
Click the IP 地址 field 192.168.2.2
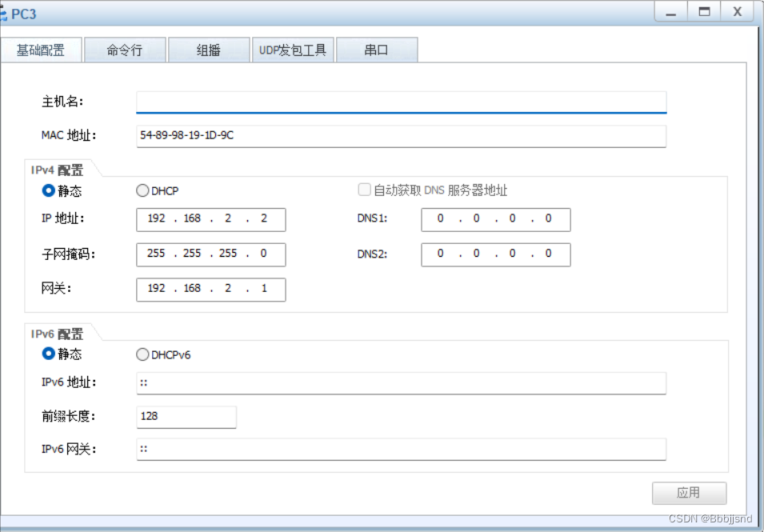point(211,220)
